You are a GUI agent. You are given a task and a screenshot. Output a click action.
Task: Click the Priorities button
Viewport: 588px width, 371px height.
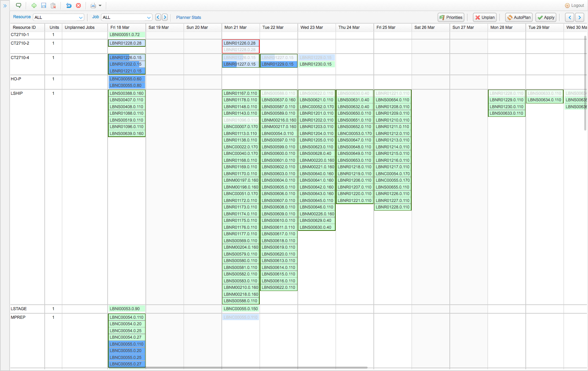point(451,18)
